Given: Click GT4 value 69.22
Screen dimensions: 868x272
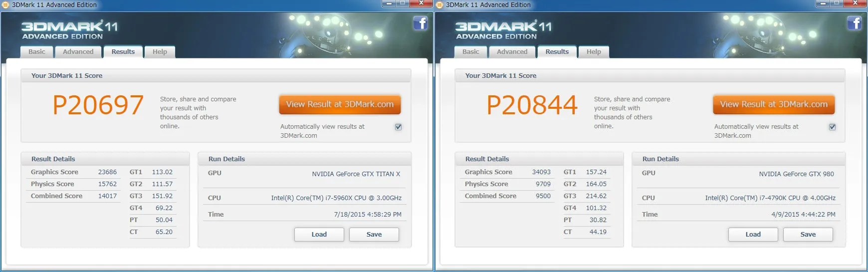Looking at the screenshot, I should [164, 208].
